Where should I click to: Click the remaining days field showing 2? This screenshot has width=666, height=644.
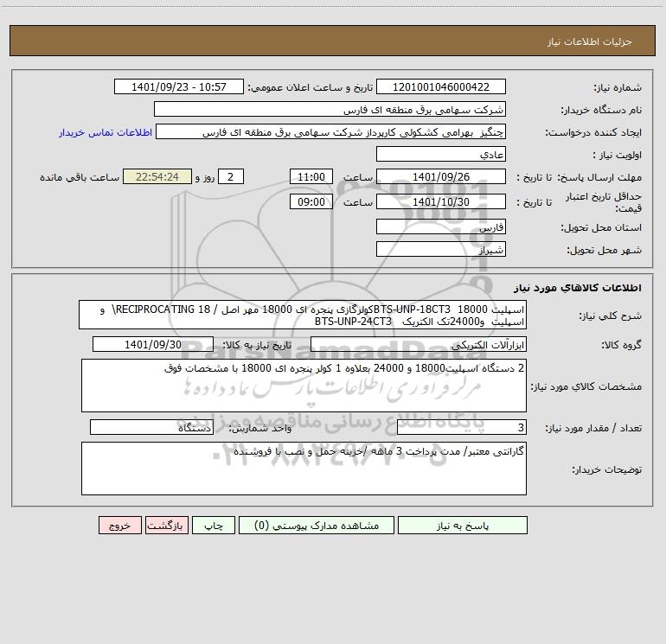coord(231,176)
